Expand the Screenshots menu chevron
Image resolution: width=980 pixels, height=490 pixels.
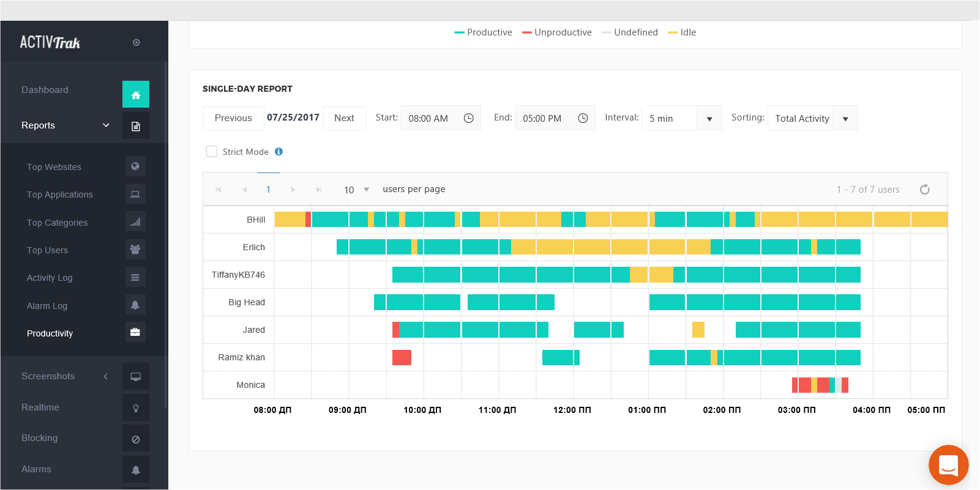click(105, 376)
